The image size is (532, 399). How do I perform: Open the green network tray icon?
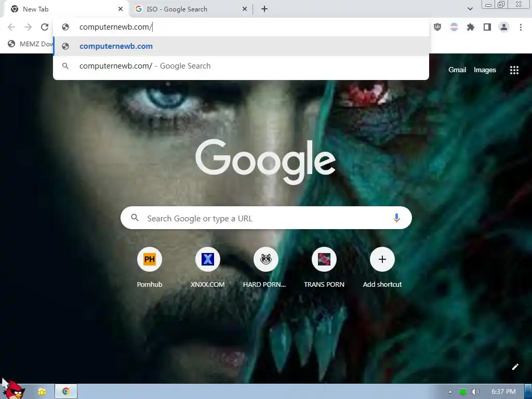pos(463,392)
